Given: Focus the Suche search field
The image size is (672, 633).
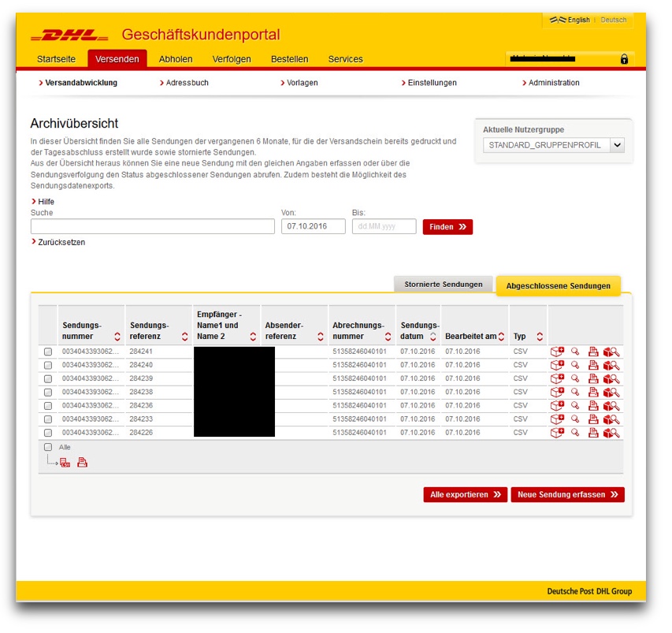Looking at the screenshot, I should click(153, 226).
